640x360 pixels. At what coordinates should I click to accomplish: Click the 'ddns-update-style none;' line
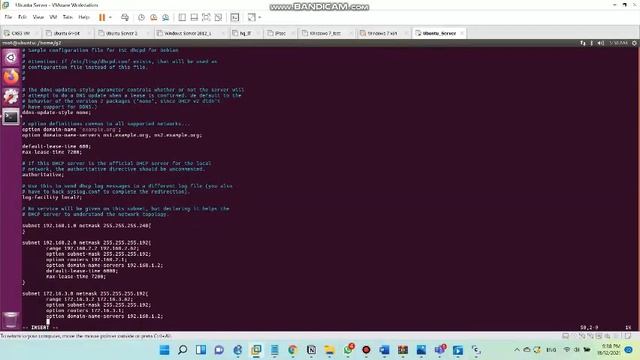click(56, 112)
